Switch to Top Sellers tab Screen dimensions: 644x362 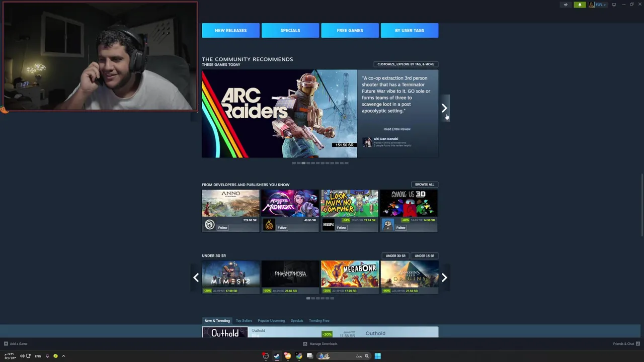[x=244, y=321]
